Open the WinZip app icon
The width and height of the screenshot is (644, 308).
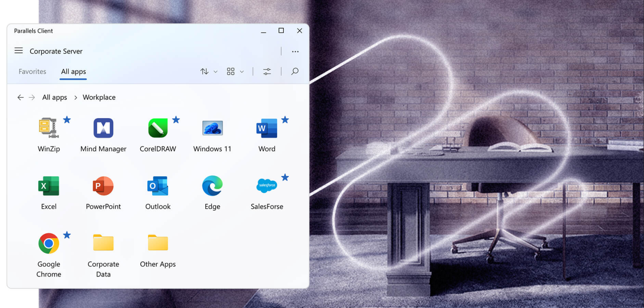[49, 128]
